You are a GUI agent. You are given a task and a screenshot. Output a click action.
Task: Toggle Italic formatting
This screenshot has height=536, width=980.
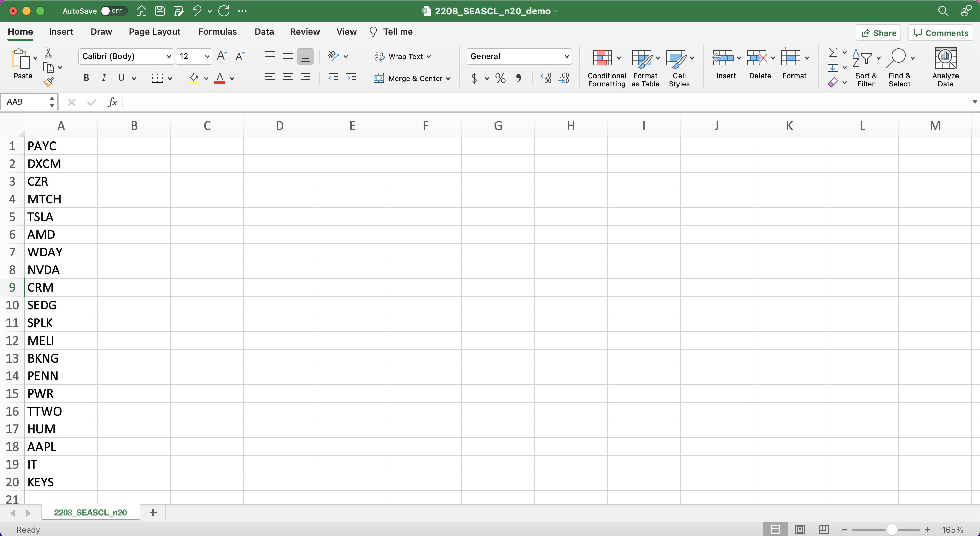pos(103,78)
